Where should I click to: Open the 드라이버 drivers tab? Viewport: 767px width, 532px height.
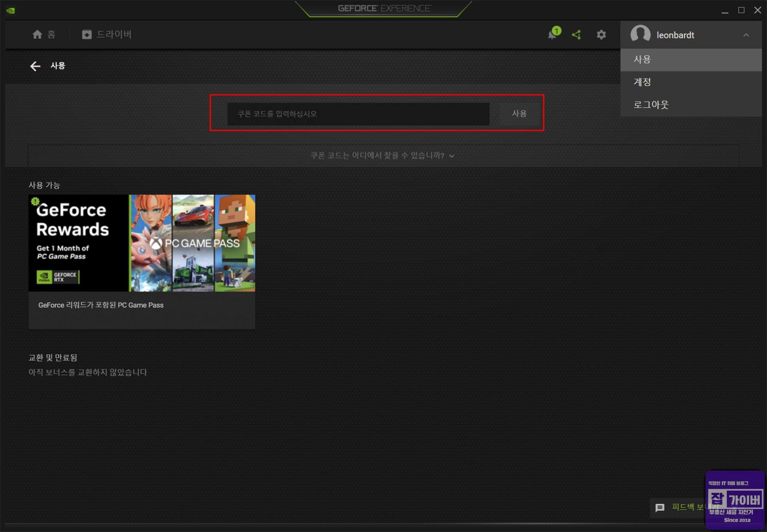click(107, 35)
